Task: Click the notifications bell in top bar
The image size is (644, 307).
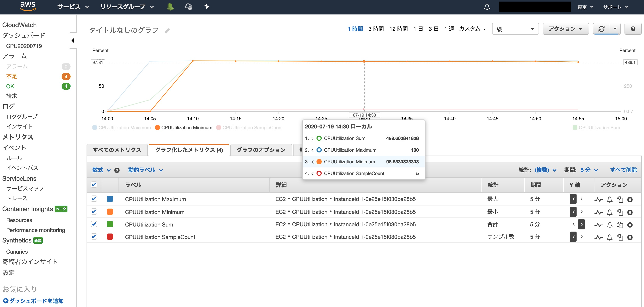Action: 487,7
